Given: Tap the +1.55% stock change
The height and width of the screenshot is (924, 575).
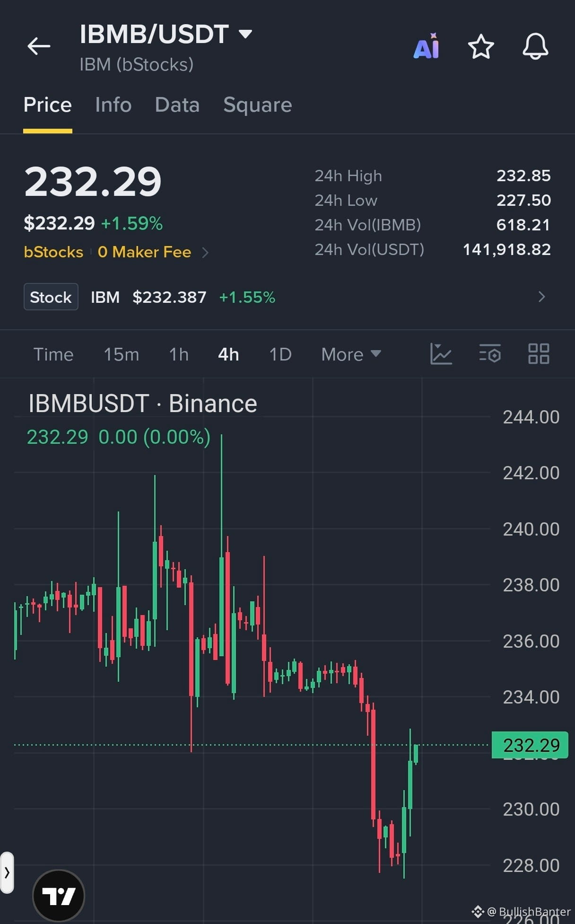Looking at the screenshot, I should (x=247, y=297).
